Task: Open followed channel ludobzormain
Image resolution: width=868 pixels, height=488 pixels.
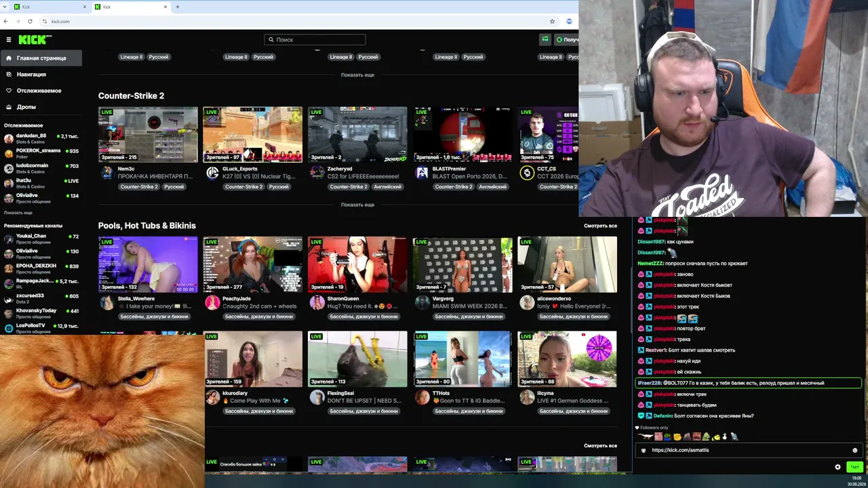Action: click(41, 168)
